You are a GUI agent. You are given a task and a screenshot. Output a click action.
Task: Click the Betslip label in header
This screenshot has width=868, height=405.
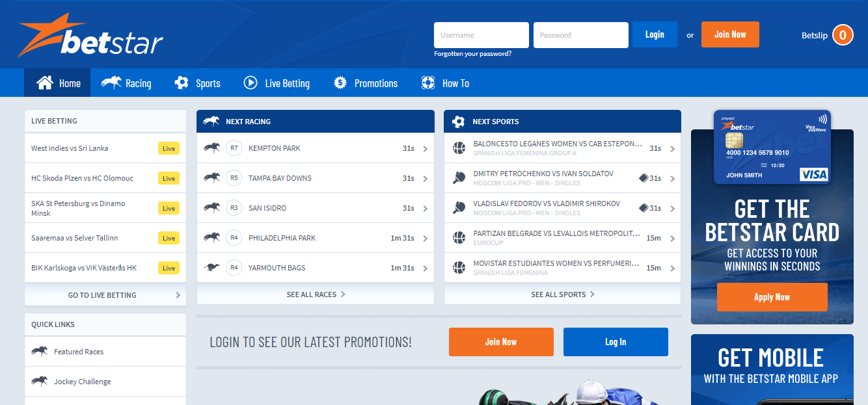tap(815, 35)
